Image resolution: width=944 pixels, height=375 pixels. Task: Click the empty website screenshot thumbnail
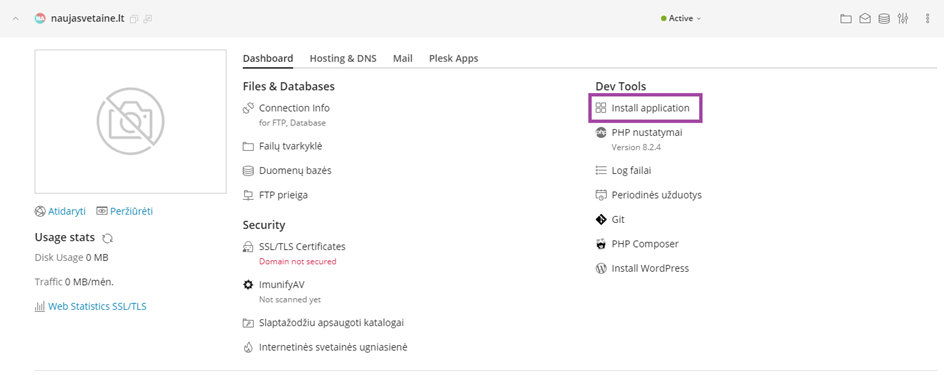pyautogui.click(x=131, y=122)
